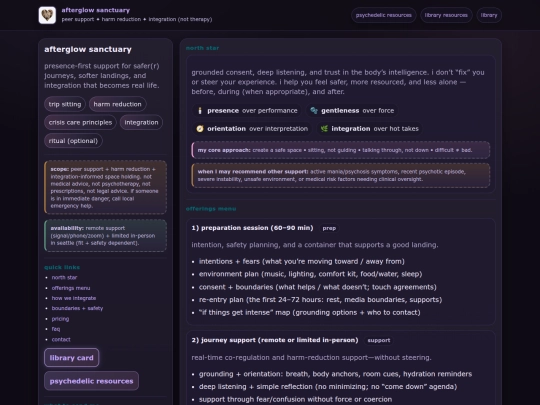Click the compass icon beside orientation
This screenshot has width=540, height=405.
tap(200, 129)
